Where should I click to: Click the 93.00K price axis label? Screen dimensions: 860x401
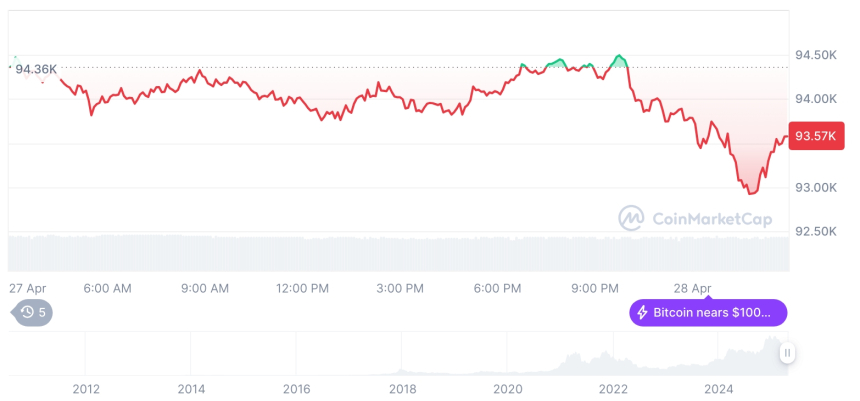(813, 188)
